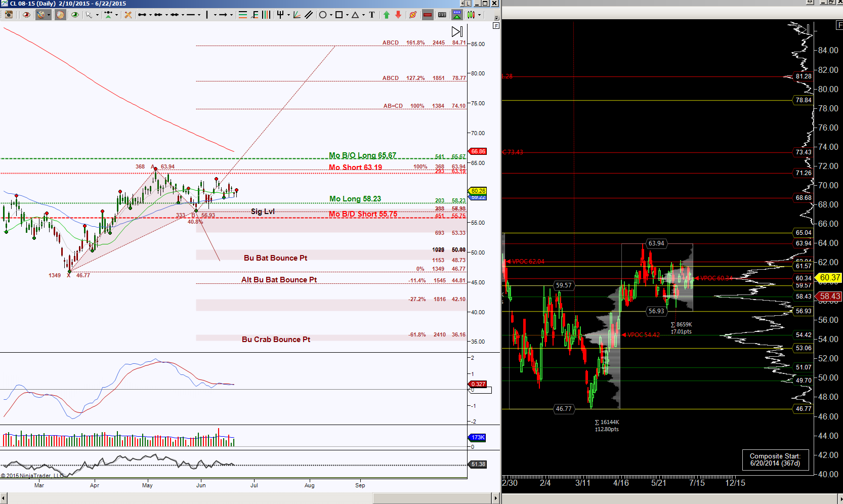This screenshot has width=843, height=504.
Task: Select the colored vertical time lines tool
Action: click(x=266, y=15)
